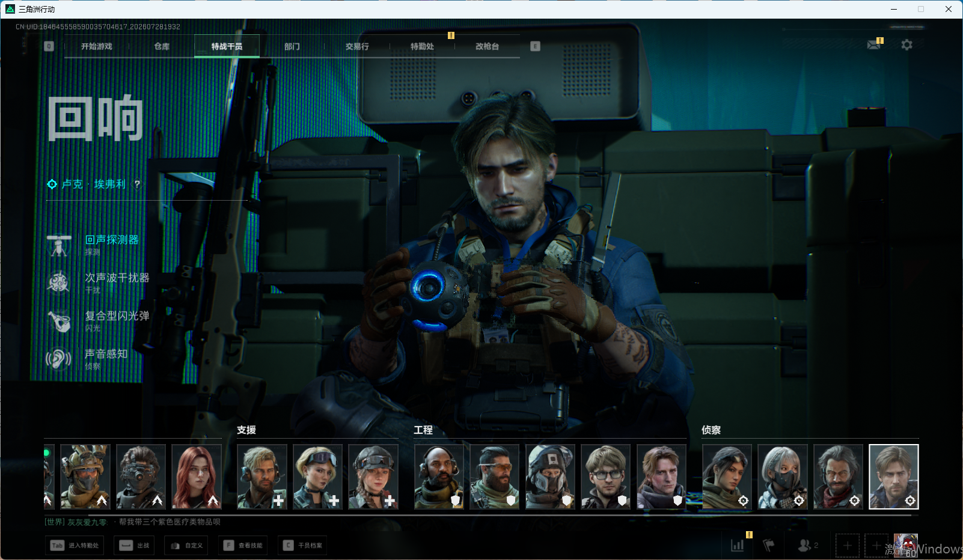Screen dimensions: 963x560
Task: Click the 出战 deploy button
Action: pos(134,546)
